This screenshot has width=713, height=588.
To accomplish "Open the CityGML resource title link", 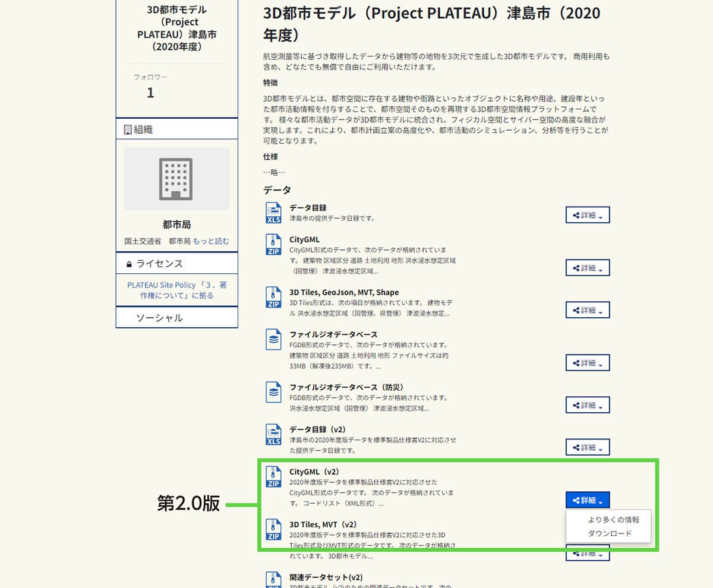I will click(x=304, y=239).
